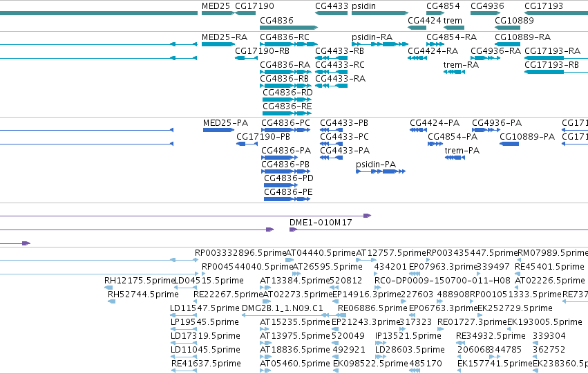Select the CG4836-PA protein
This screenshot has height=374, width=588.
pyautogui.click(x=280, y=158)
